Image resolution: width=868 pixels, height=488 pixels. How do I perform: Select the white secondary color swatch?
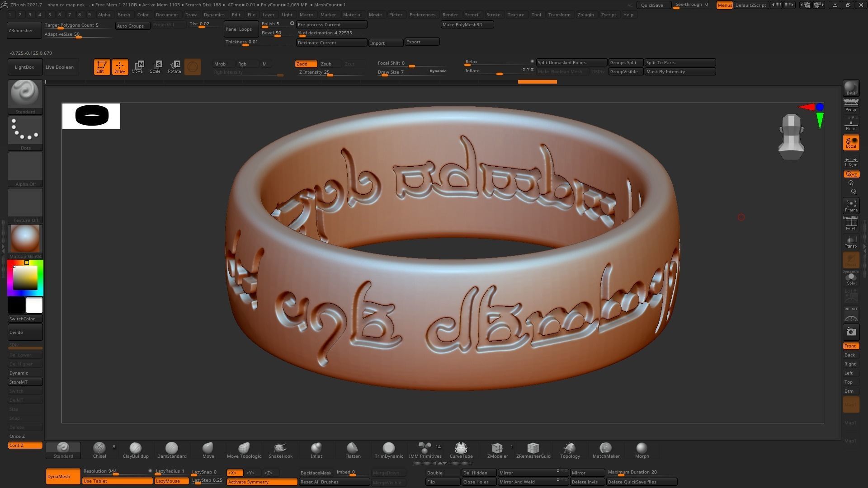click(x=34, y=305)
